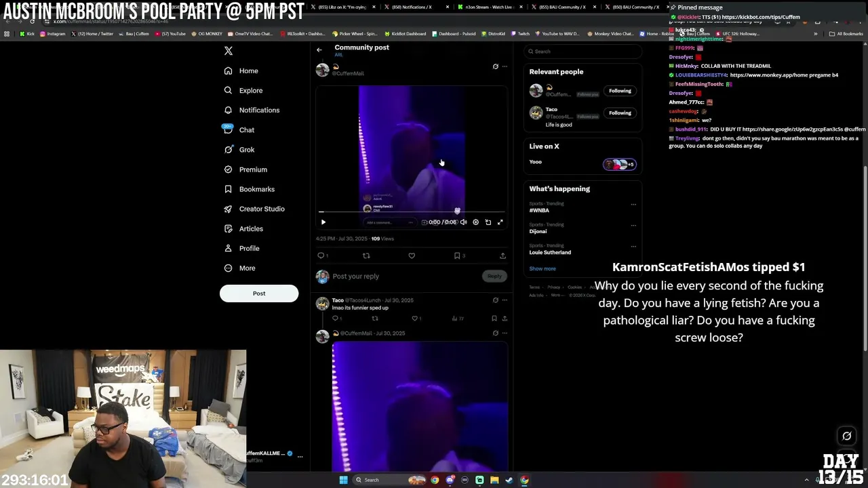Open the account menu dots near the profile name
The width and height of the screenshot is (868, 488).
[x=300, y=457]
